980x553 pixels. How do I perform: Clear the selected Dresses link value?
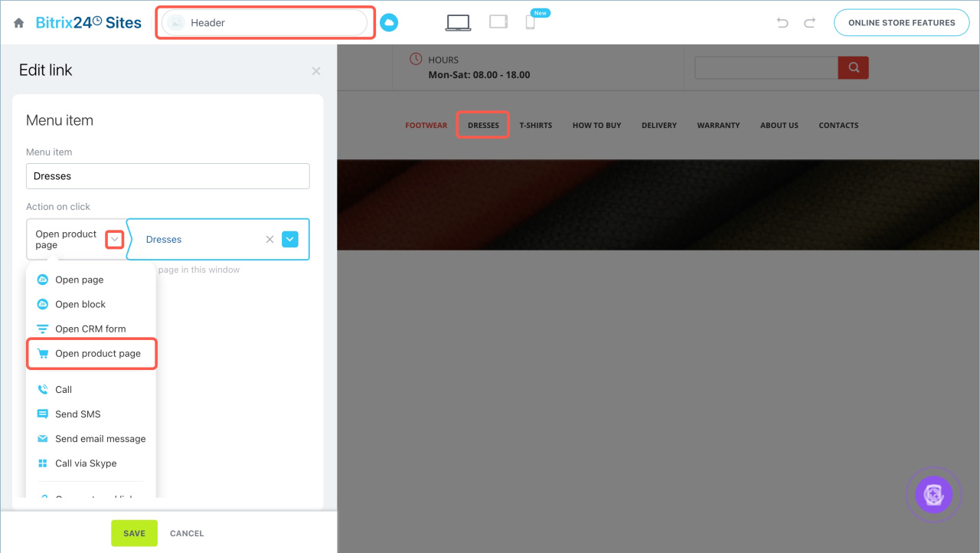269,240
